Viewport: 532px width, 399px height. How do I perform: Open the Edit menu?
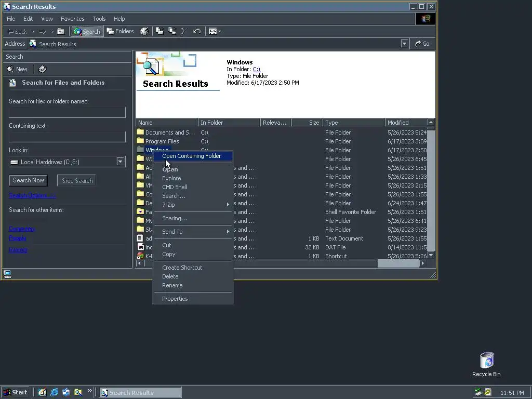28,19
